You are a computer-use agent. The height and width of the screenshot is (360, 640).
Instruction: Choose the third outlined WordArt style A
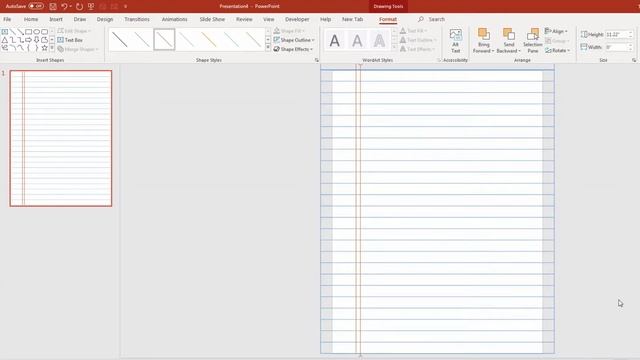click(x=379, y=40)
